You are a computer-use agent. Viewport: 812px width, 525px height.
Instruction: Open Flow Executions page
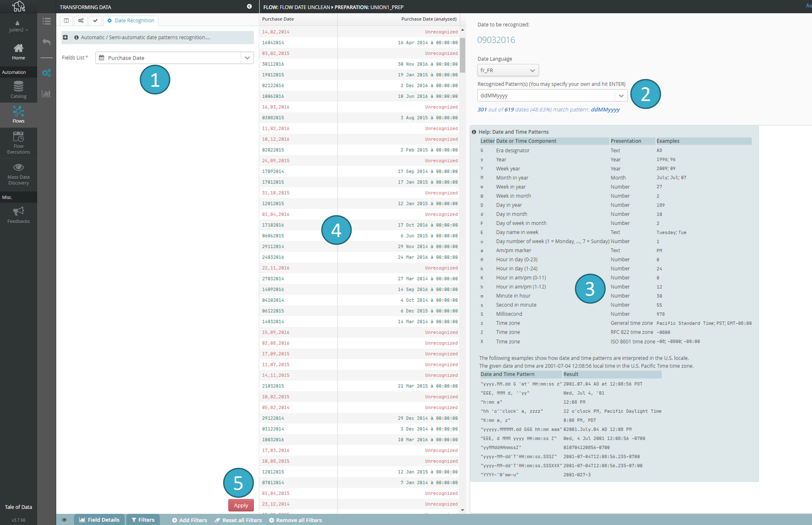(x=18, y=143)
